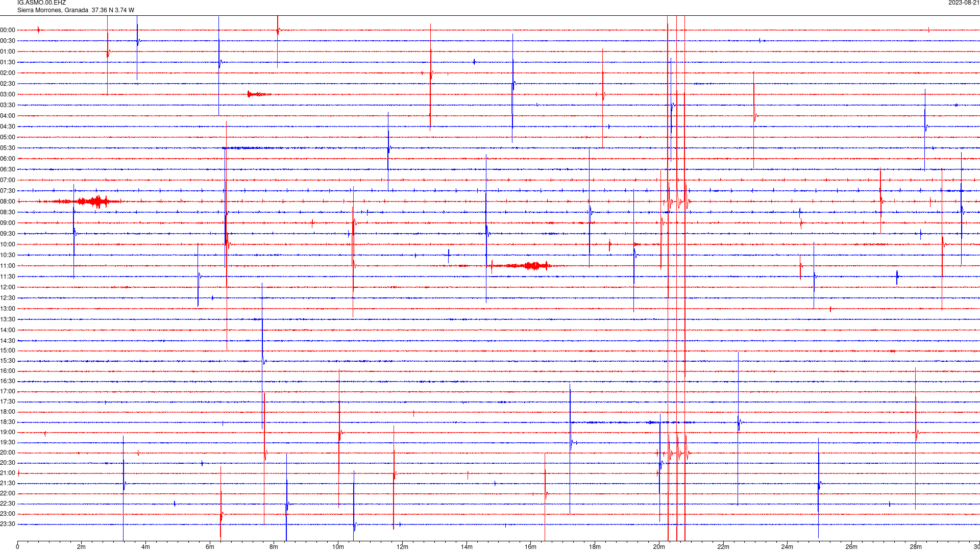Select the 01:30 time row label
The image size is (980, 551).
tap(8, 62)
